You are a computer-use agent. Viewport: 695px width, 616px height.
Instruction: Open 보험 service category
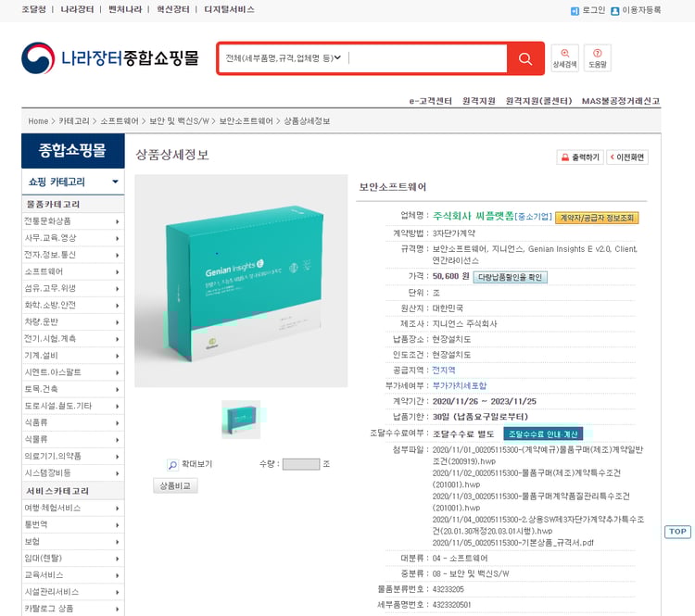[72, 542]
